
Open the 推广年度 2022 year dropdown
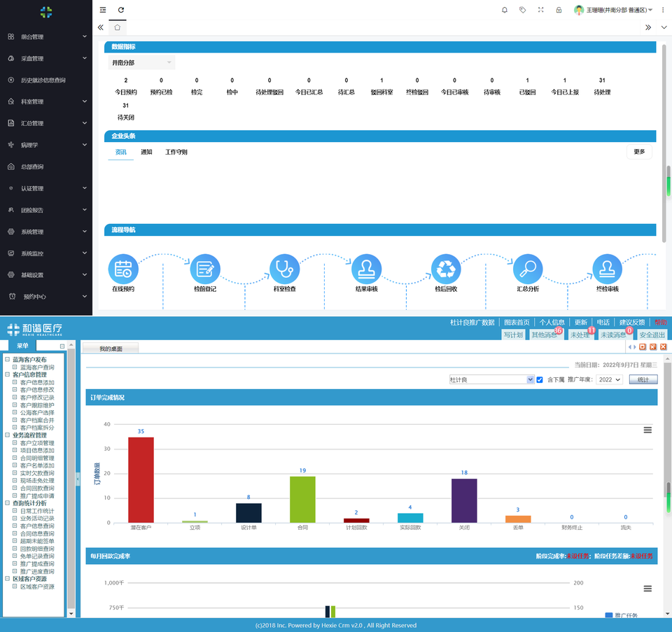pos(609,380)
